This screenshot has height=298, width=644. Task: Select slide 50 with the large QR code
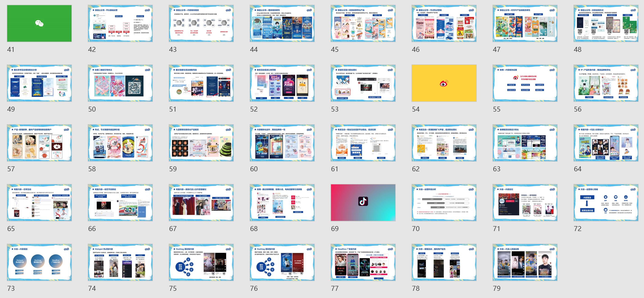[120, 83]
